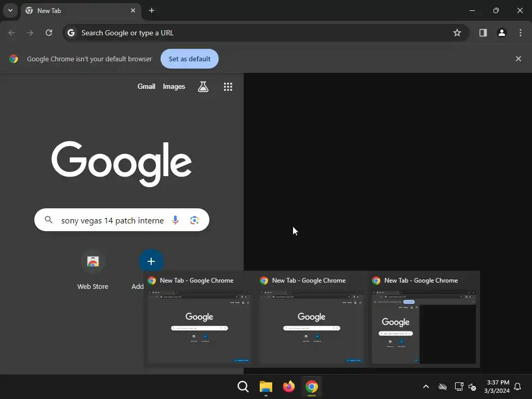This screenshot has width=532, height=399.
Task: Reload the current page
Action: click(x=49, y=33)
